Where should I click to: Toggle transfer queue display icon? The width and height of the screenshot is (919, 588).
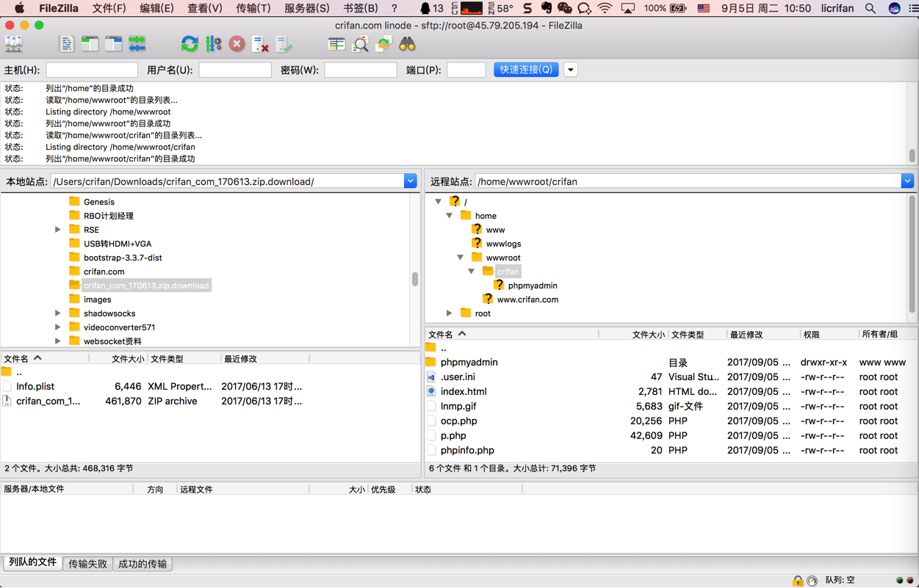point(137,45)
